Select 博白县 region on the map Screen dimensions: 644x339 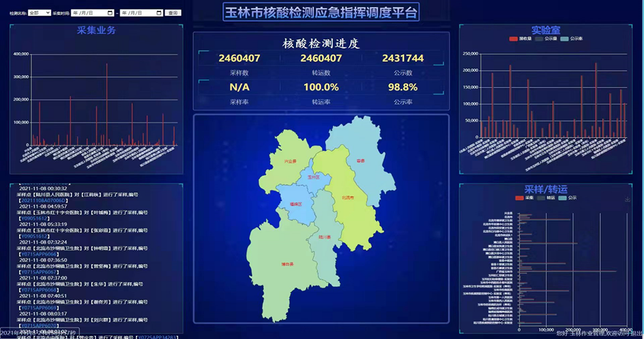287,264
